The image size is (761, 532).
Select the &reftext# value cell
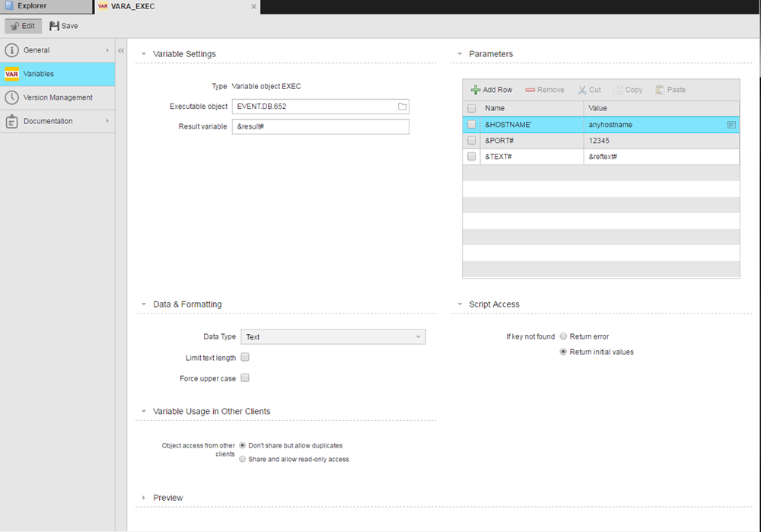click(661, 157)
